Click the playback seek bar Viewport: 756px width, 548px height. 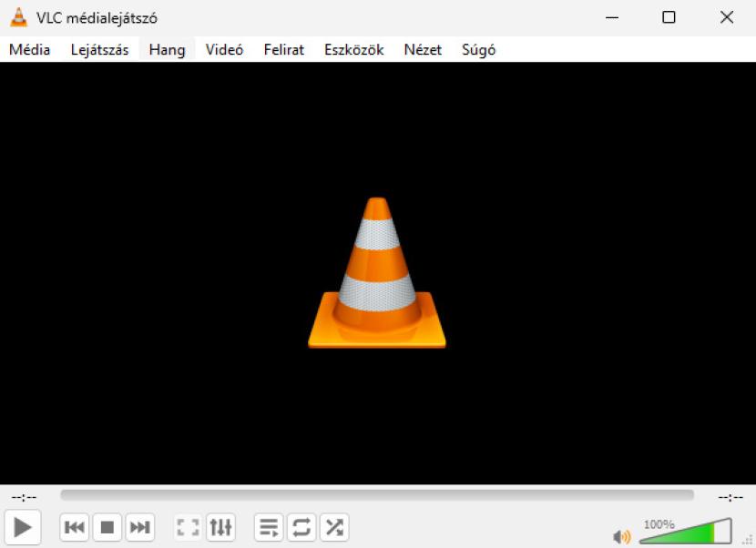[376, 495]
